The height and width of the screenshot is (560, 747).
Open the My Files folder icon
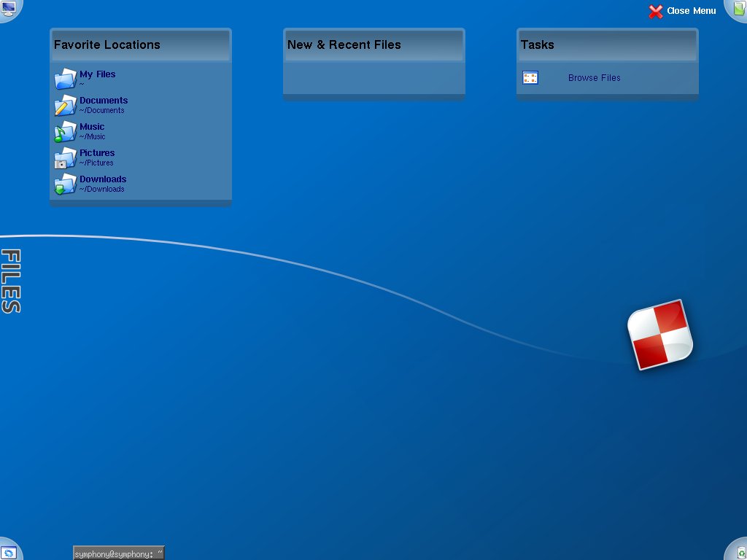pyautogui.click(x=65, y=79)
